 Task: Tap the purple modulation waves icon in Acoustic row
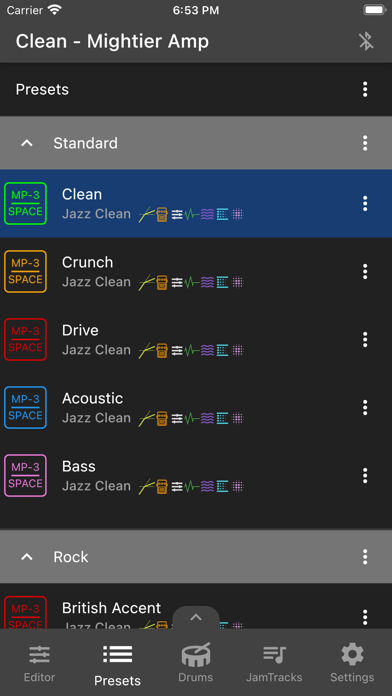tap(207, 419)
